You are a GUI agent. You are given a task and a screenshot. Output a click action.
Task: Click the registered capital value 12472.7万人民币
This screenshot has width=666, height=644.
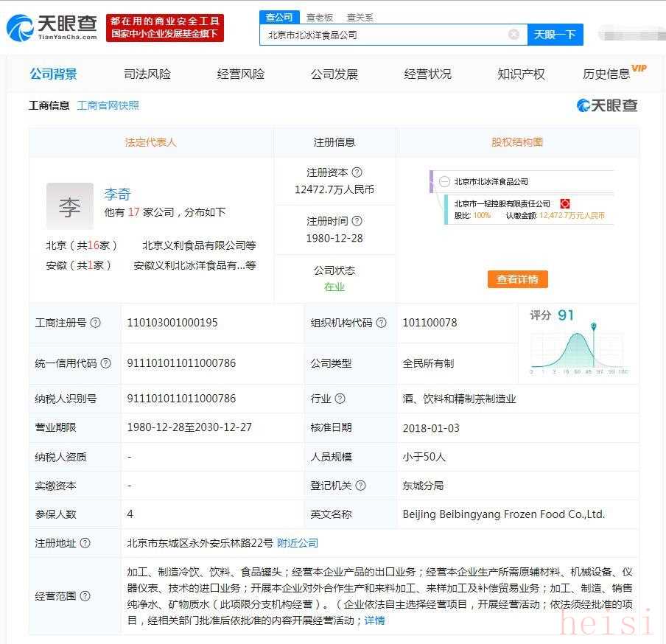pyautogui.click(x=334, y=189)
